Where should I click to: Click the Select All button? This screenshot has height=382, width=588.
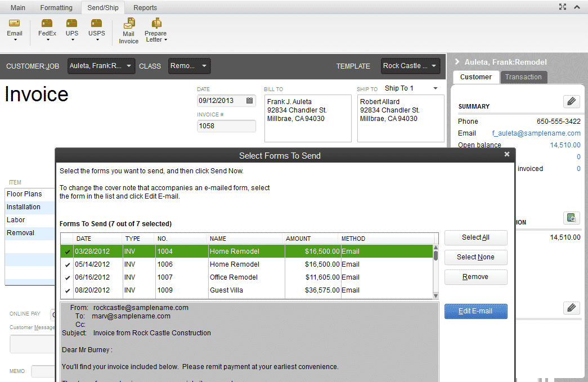pos(475,237)
